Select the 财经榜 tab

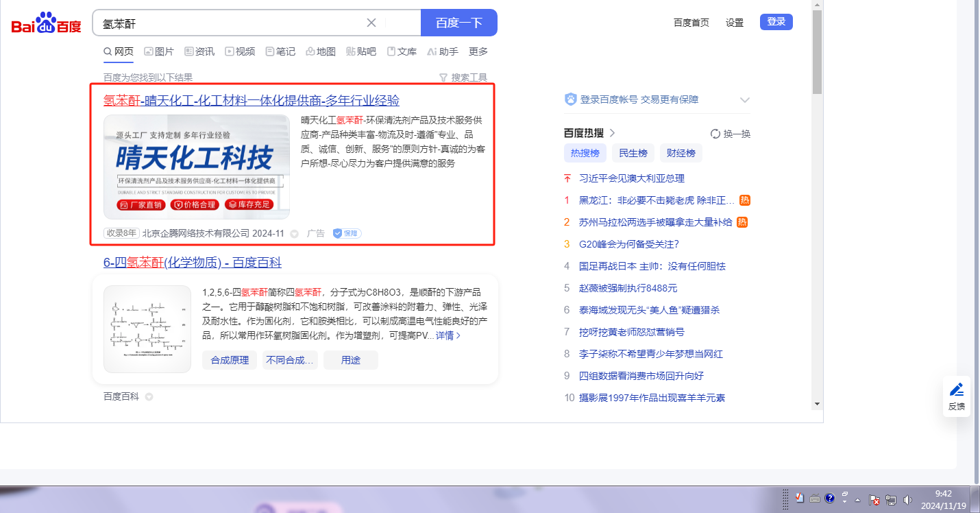pyautogui.click(x=681, y=153)
